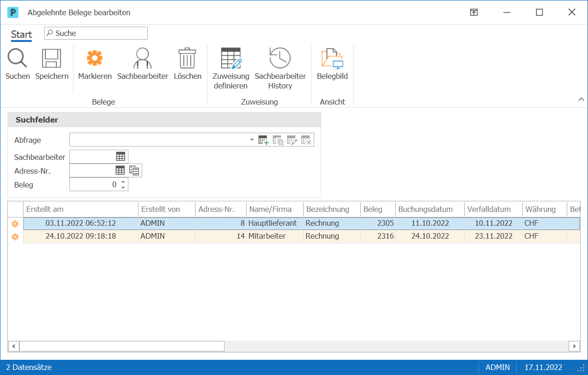Viewport: 588px width, 375px height.
Task: Click the 2 Datensätze status bar entry
Action: (29, 368)
